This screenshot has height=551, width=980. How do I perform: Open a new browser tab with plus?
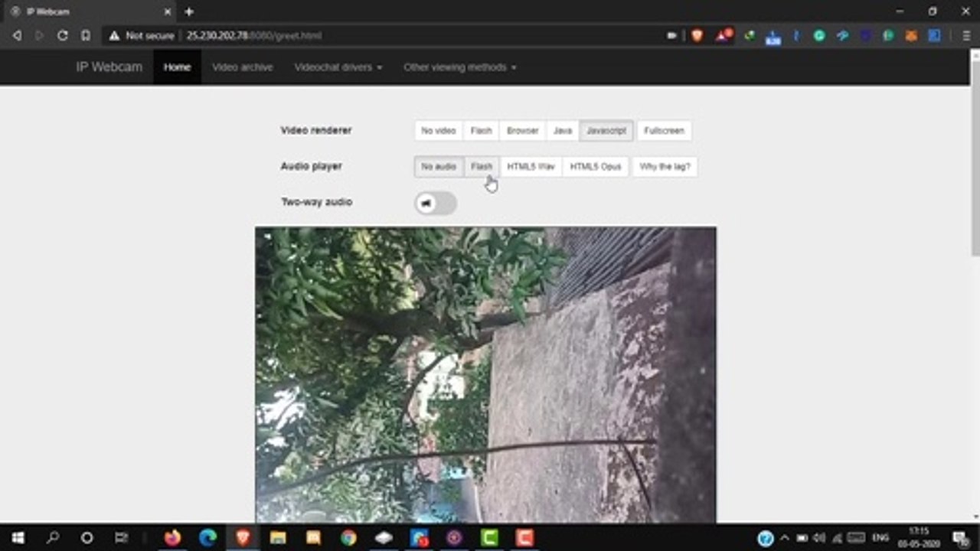[x=189, y=11]
